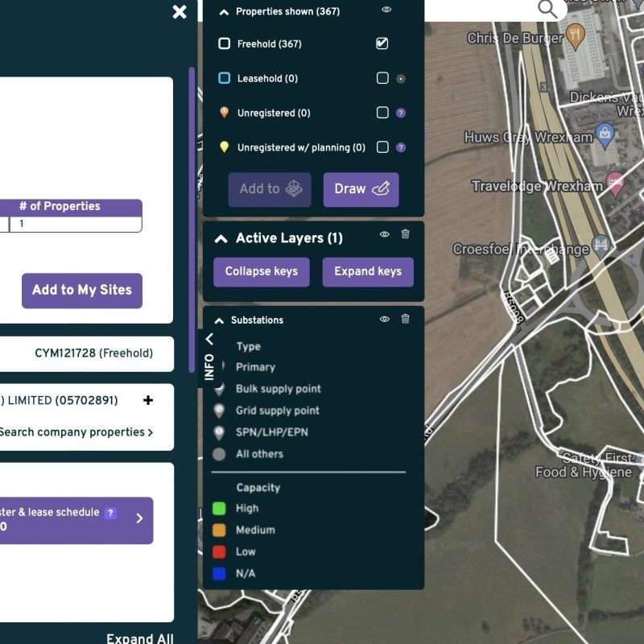Click Collapse keys button

(x=262, y=272)
